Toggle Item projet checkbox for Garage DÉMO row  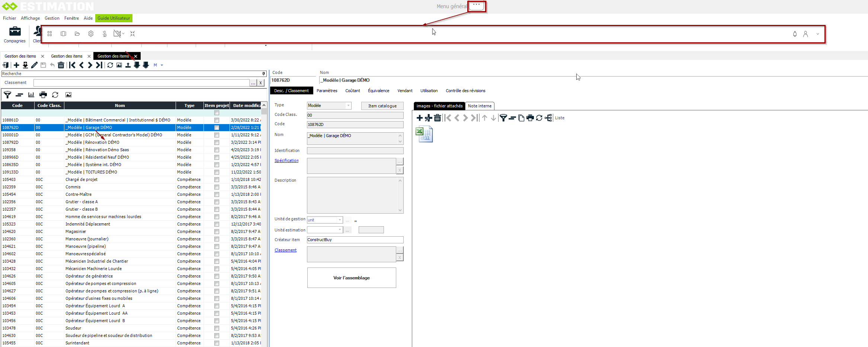coord(217,127)
